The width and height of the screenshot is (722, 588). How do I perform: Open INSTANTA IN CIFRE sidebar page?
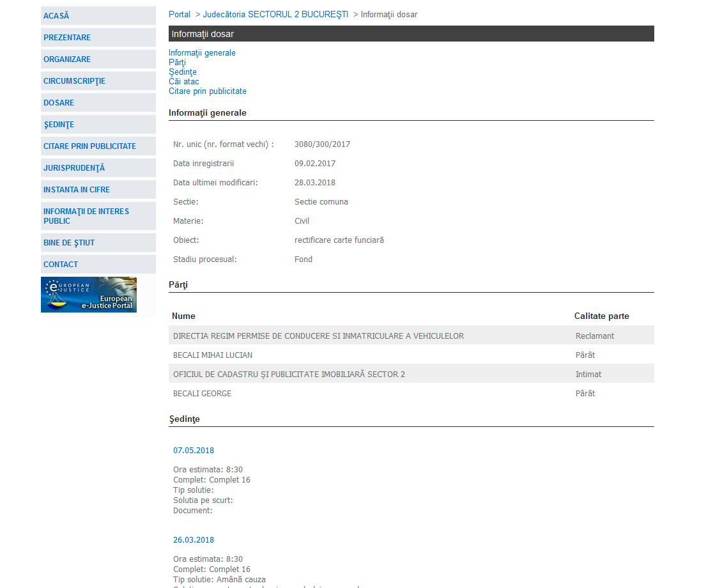point(77,190)
